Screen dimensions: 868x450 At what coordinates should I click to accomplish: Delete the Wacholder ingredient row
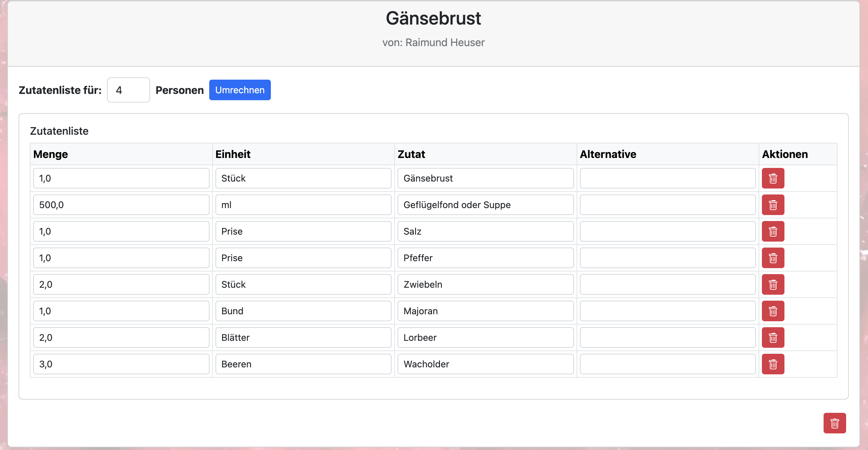(773, 364)
